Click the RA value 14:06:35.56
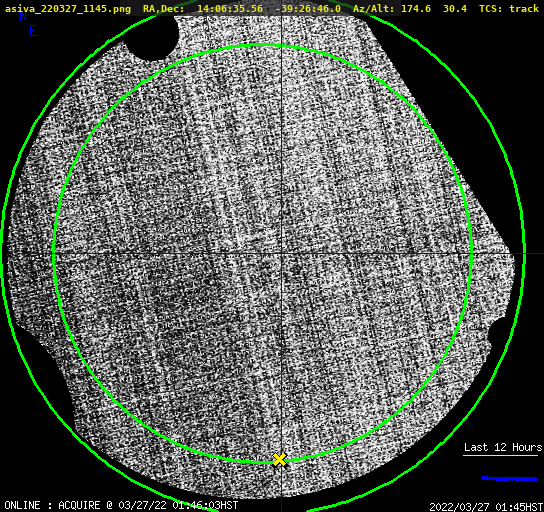544x512 pixels. (230, 8)
